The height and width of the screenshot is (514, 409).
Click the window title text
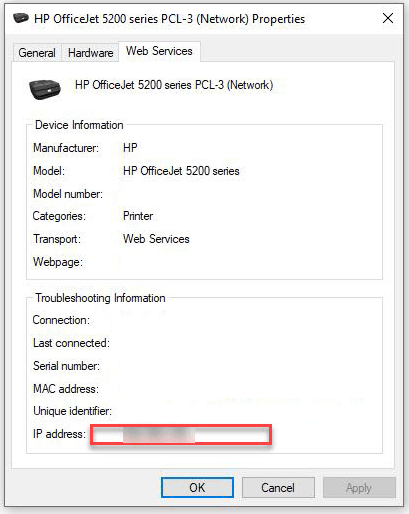[170, 19]
